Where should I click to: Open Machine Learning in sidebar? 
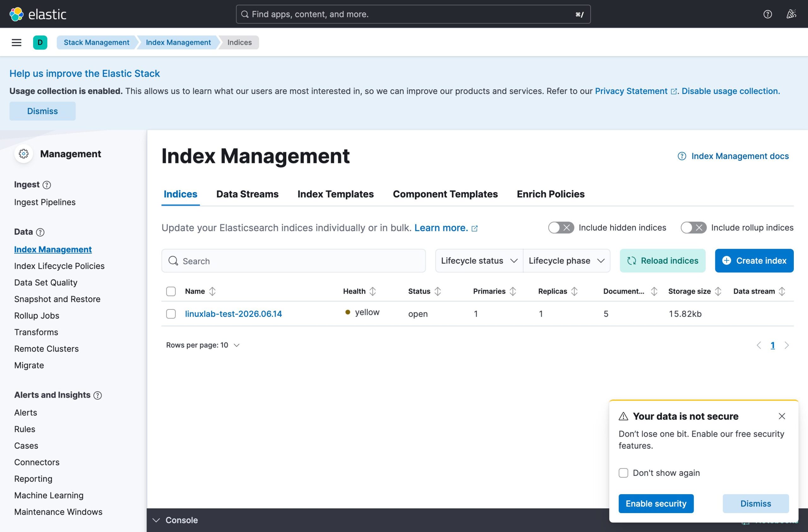pyautogui.click(x=49, y=495)
